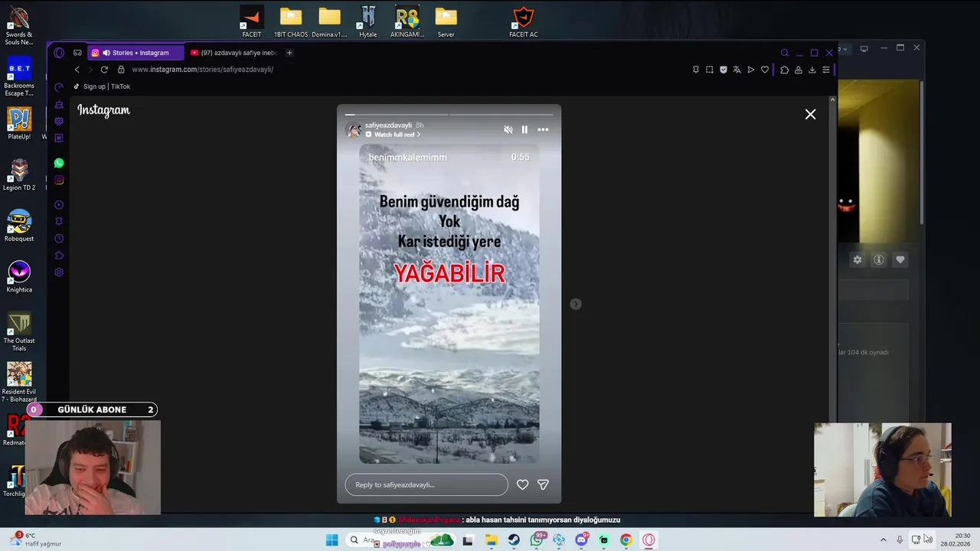Open history clock in Opera sidebar
Viewport: 980px width, 551px height.
(x=59, y=239)
